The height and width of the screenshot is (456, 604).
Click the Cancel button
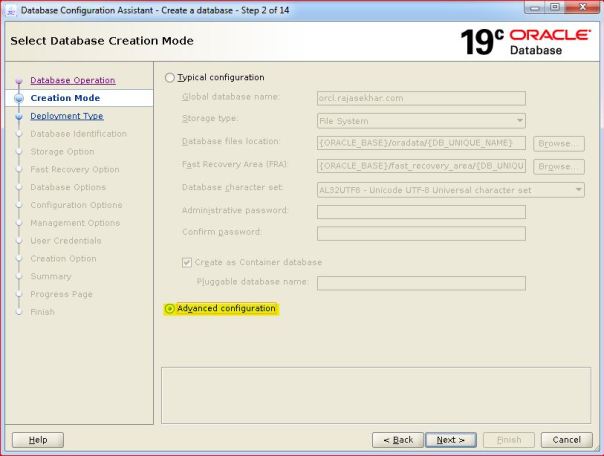click(x=566, y=440)
